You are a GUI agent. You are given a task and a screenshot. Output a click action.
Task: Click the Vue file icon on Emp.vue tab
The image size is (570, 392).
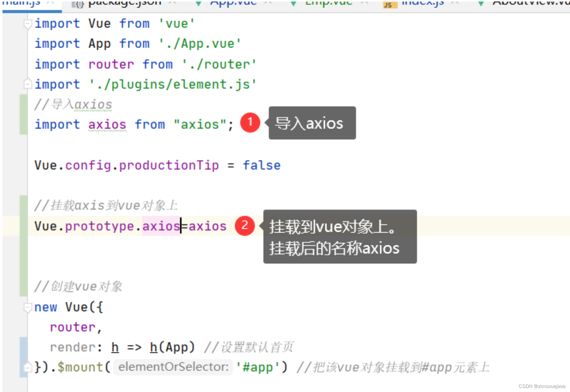pos(294,4)
